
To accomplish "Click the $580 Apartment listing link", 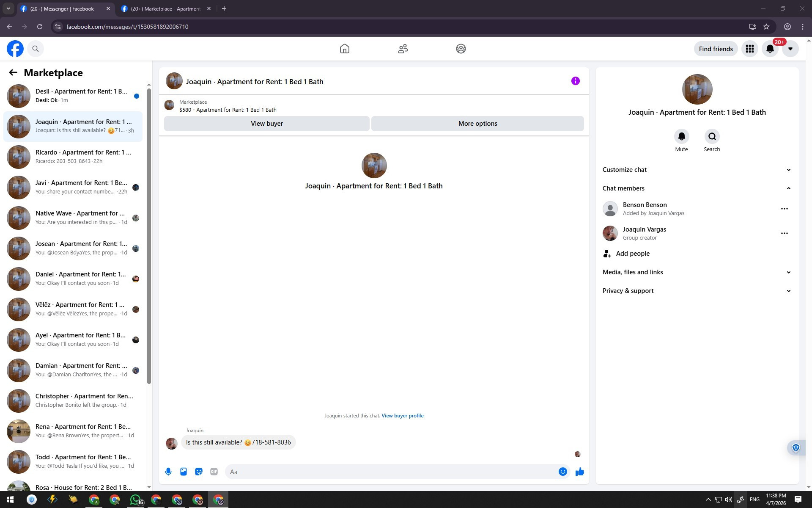I will tap(228, 110).
